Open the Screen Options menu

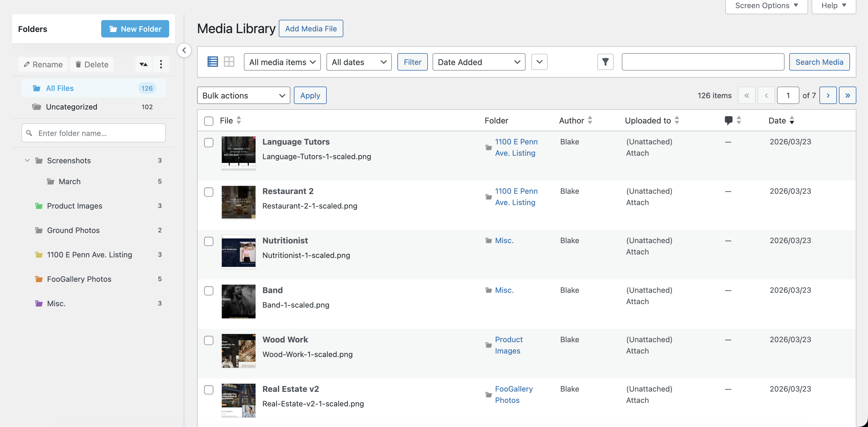tap(766, 6)
